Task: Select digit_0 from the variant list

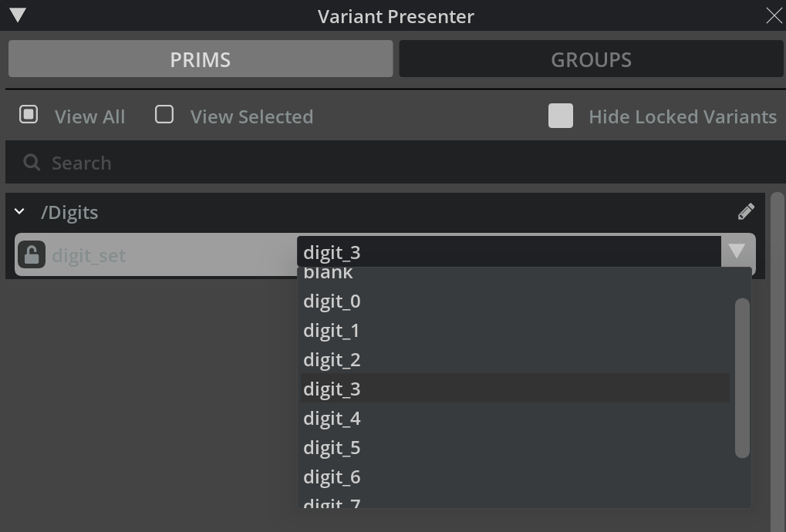Action: [x=332, y=301]
